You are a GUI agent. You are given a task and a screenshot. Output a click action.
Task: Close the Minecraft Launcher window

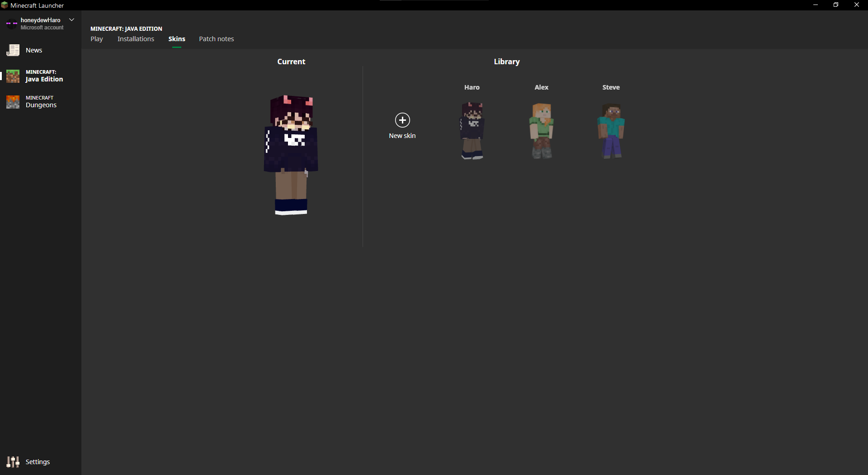point(857,5)
